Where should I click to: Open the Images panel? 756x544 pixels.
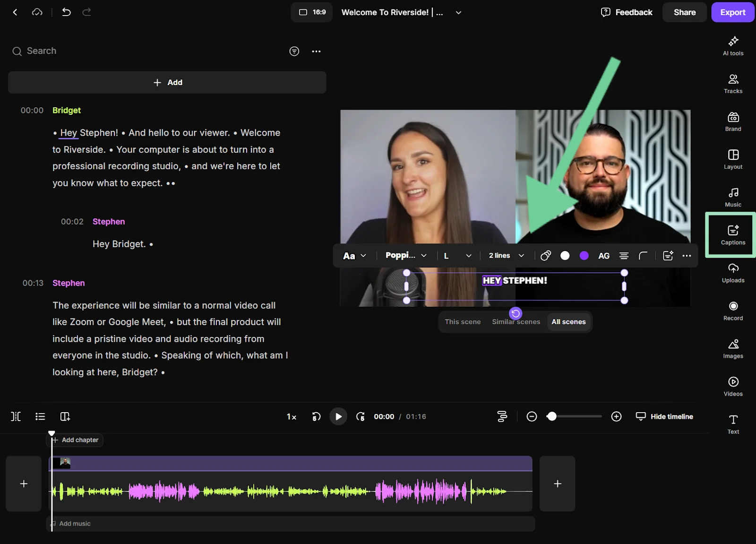coord(733,348)
